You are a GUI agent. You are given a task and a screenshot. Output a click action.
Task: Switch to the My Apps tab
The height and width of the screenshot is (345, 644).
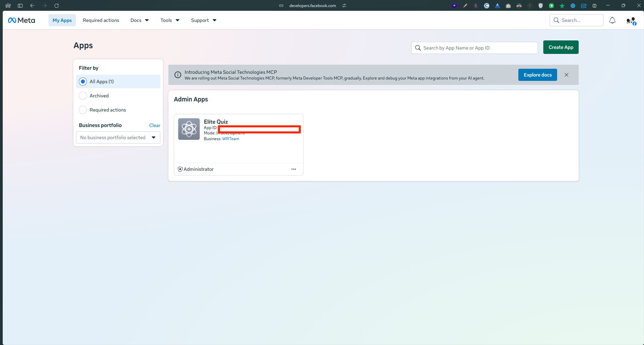click(x=62, y=20)
